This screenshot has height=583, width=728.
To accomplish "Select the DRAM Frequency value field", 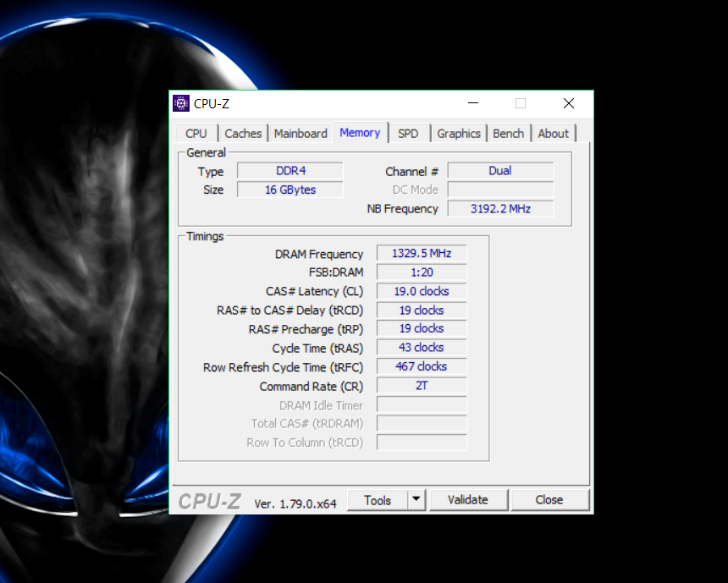I will (421, 254).
